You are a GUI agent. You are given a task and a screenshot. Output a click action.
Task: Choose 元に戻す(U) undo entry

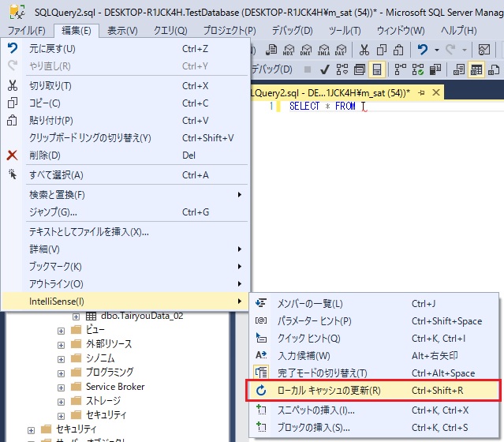click(x=125, y=49)
